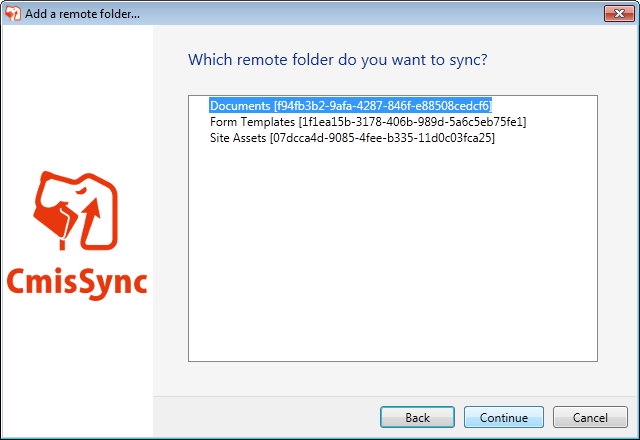Pick the Site Assets folder
This screenshot has width=640, height=440.
coord(352,137)
